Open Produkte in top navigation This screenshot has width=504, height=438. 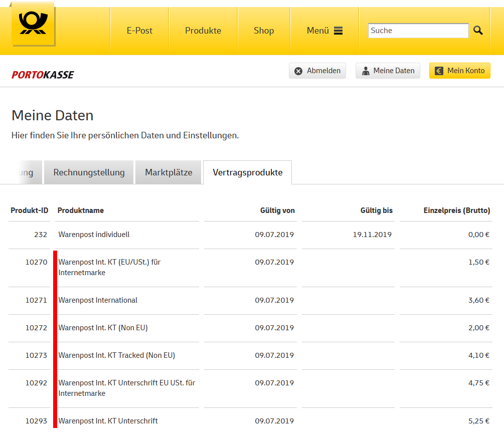[203, 31]
